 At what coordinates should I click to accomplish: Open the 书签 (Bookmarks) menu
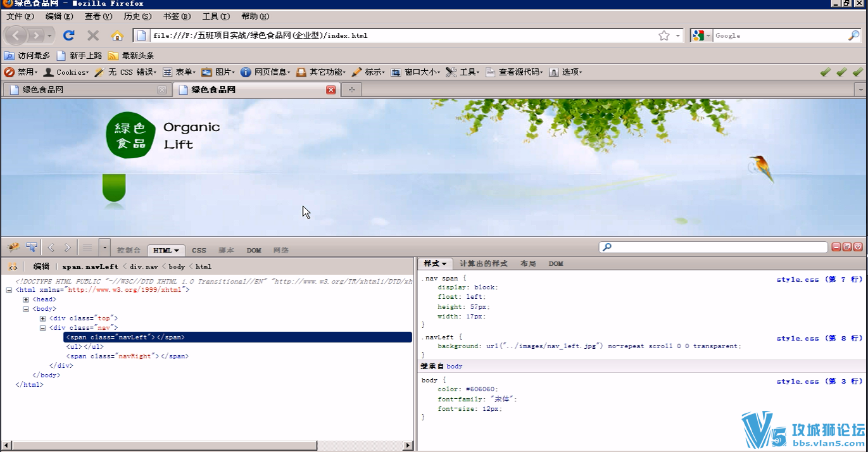[177, 16]
